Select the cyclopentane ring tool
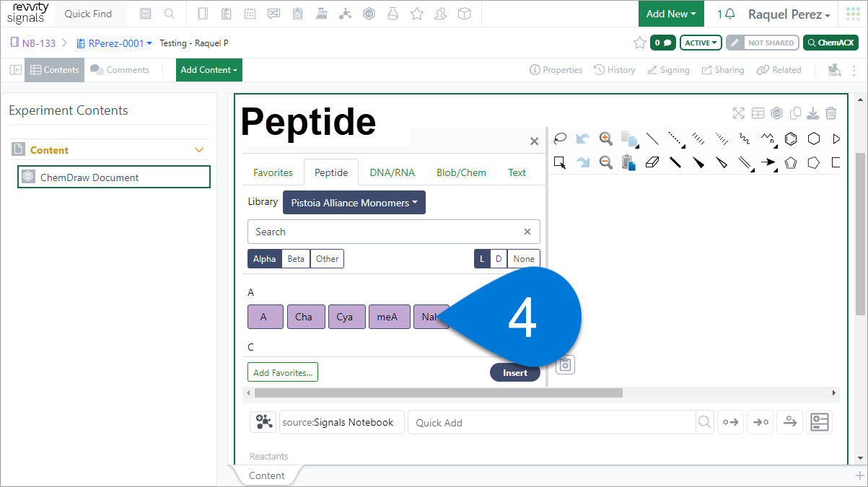868x487 pixels. tap(814, 162)
